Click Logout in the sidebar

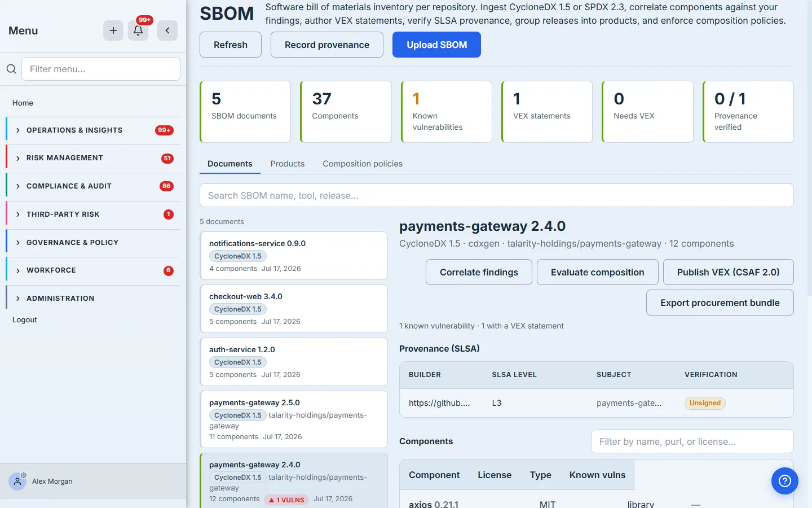point(25,319)
